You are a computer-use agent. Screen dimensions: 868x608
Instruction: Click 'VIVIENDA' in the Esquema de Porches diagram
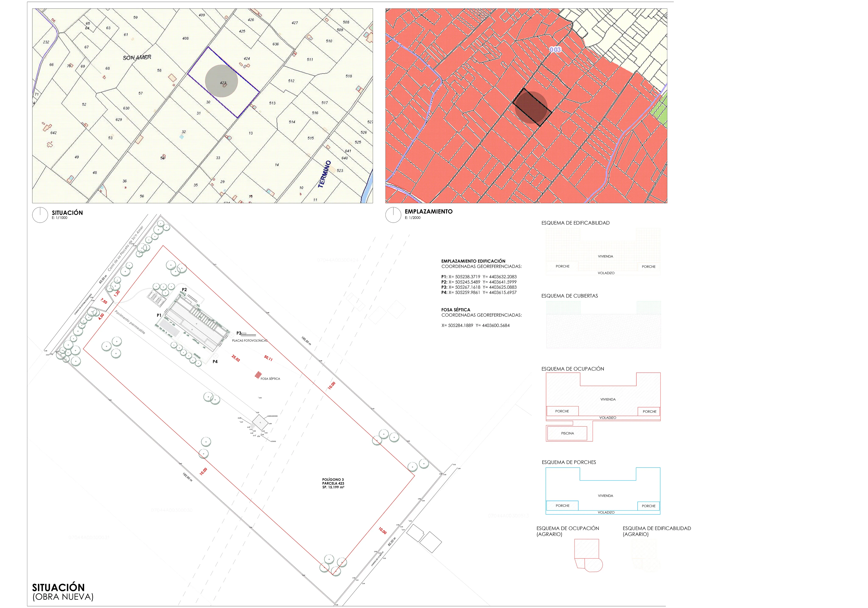tap(606, 496)
